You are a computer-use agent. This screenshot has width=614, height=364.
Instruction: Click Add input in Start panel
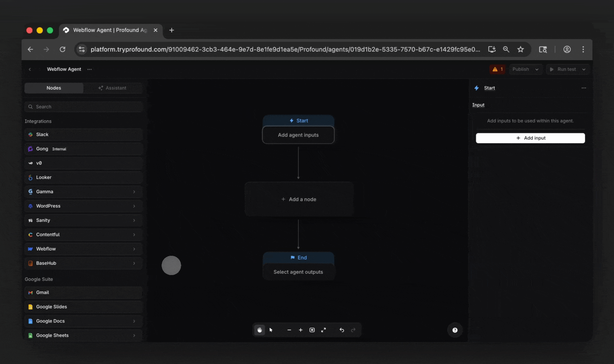(x=530, y=138)
